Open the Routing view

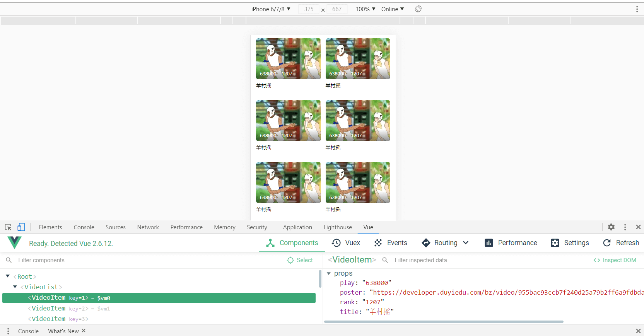pos(439,243)
